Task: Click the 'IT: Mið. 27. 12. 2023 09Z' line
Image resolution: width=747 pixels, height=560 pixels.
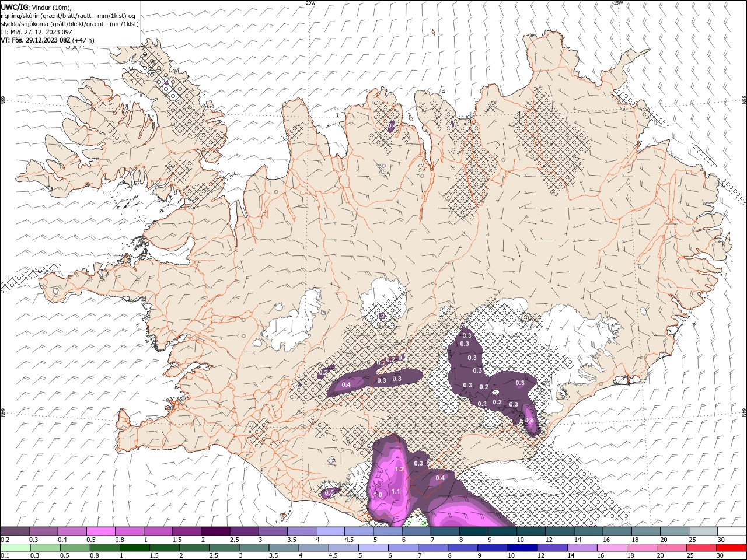Action: (37, 32)
